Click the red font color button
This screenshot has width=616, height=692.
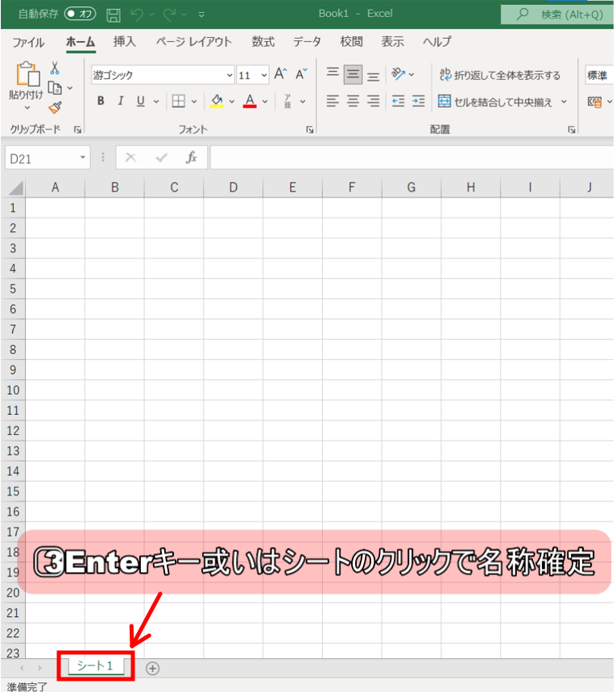pyautogui.click(x=250, y=101)
